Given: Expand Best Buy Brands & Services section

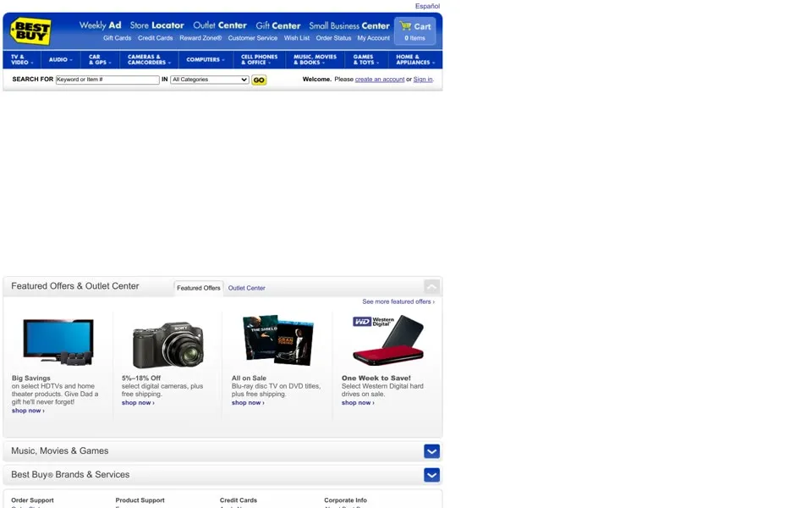Looking at the screenshot, I should tap(431, 475).
